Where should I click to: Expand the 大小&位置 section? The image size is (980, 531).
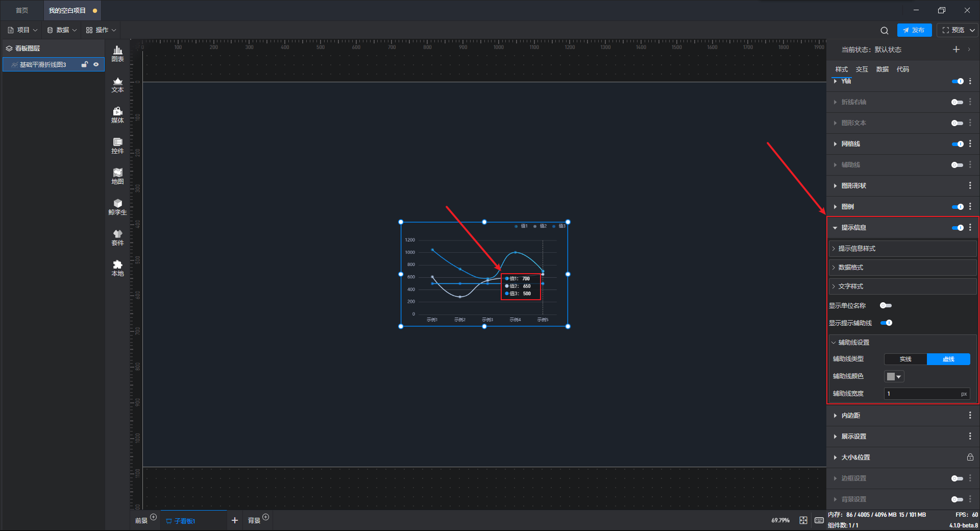pyautogui.click(x=835, y=457)
